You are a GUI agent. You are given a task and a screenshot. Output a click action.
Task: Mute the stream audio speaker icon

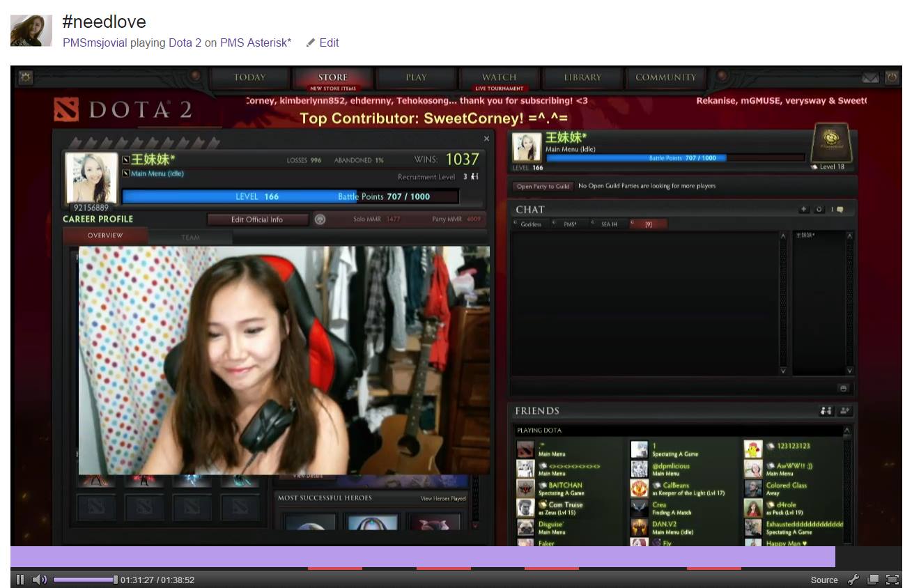(x=40, y=580)
